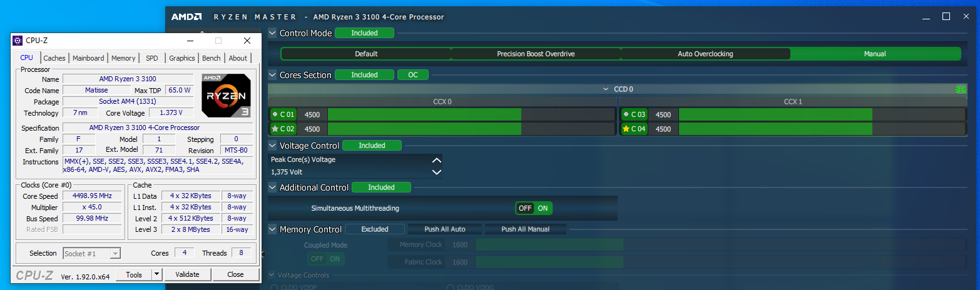This screenshot has height=290, width=980.
Task: Select core C 01 dot indicator
Action: coord(275,114)
